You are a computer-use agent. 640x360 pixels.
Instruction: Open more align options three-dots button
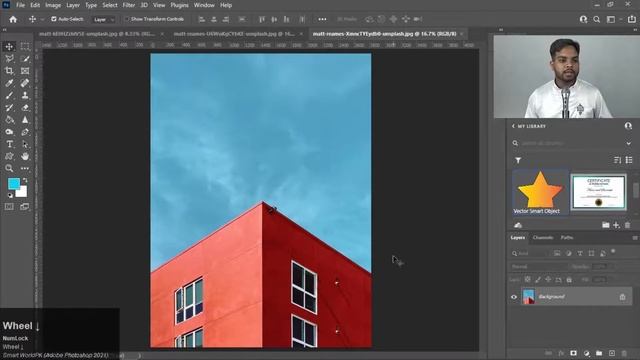[322, 19]
